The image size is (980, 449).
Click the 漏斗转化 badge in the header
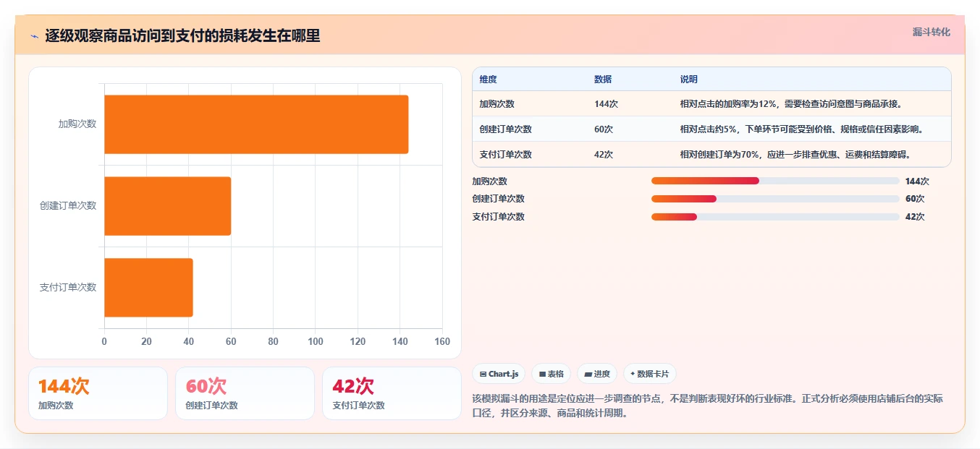pos(931,33)
